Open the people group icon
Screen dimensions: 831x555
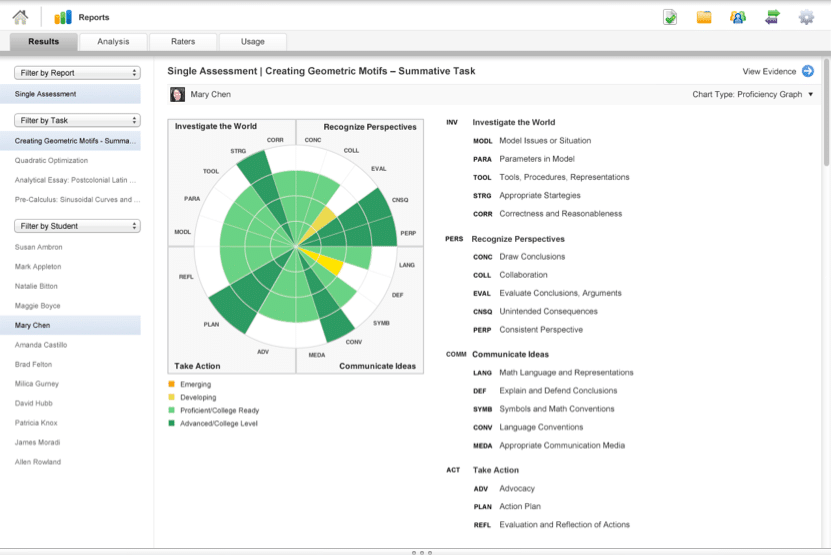[x=738, y=17]
